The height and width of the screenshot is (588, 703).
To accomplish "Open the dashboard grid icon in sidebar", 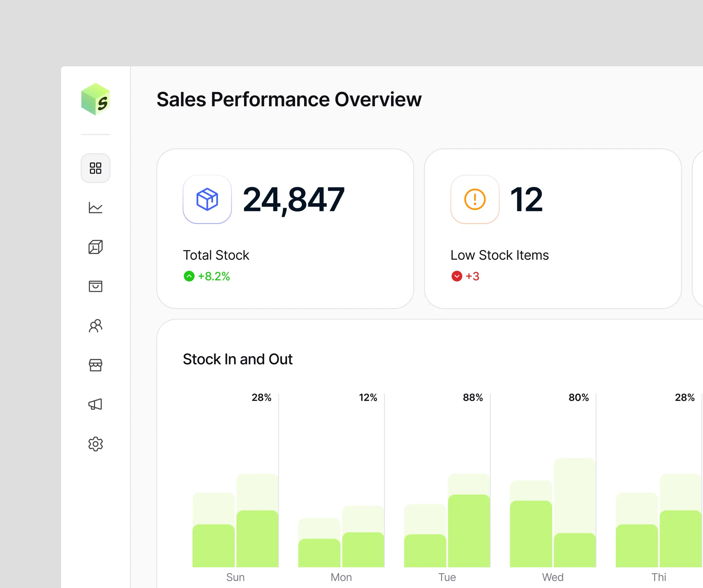I will coord(95,168).
